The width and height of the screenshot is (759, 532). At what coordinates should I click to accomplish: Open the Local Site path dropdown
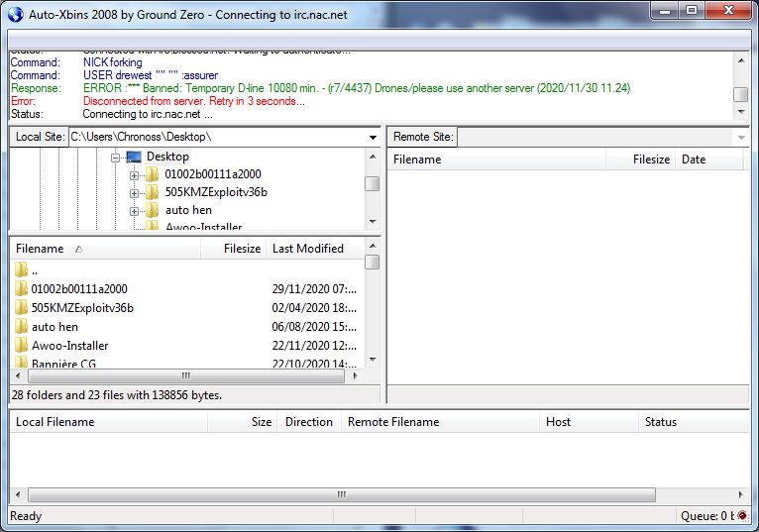373,138
